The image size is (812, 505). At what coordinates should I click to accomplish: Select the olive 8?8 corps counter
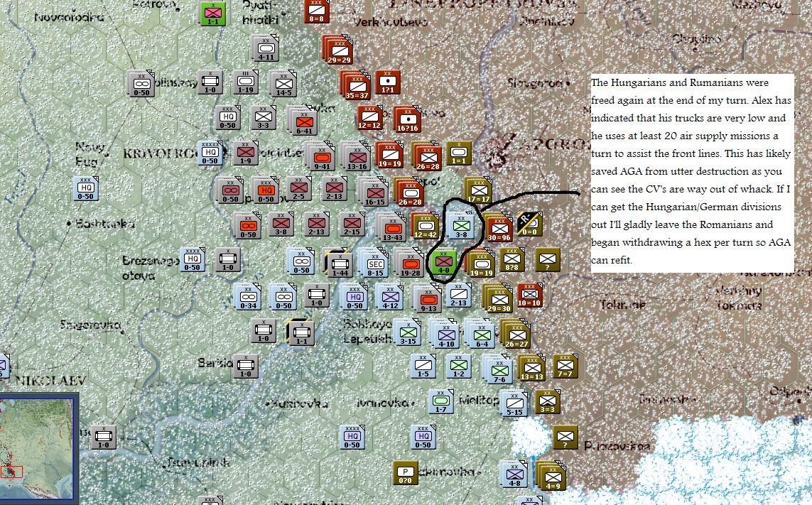coord(511,261)
